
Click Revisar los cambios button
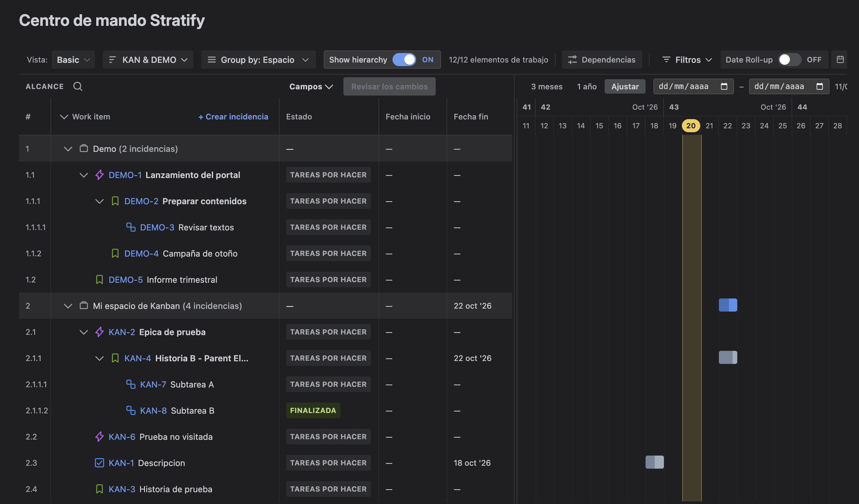(389, 86)
